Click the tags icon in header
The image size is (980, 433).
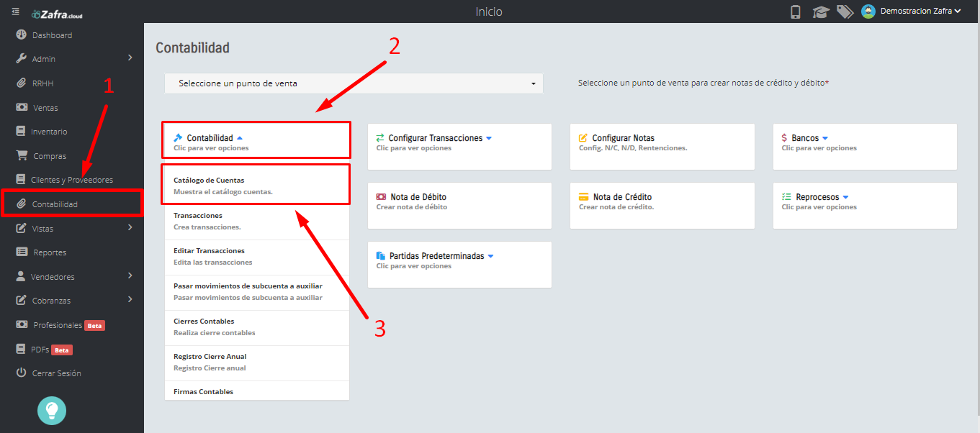(845, 12)
